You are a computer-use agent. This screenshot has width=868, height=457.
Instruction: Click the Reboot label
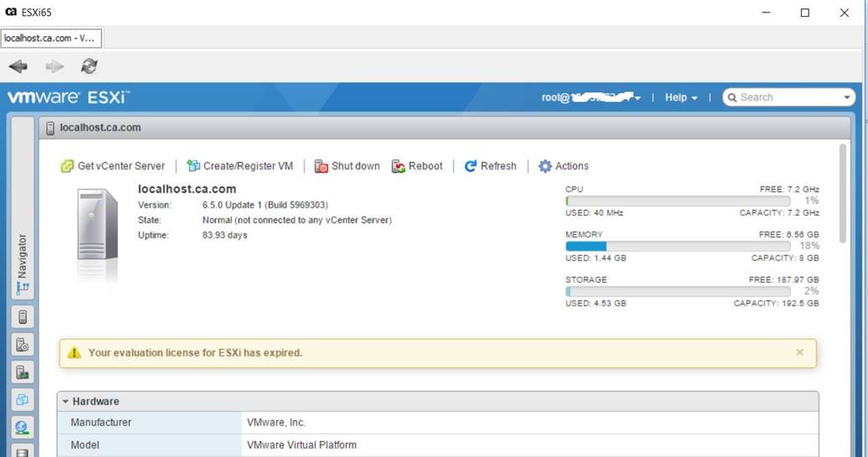[426, 166]
